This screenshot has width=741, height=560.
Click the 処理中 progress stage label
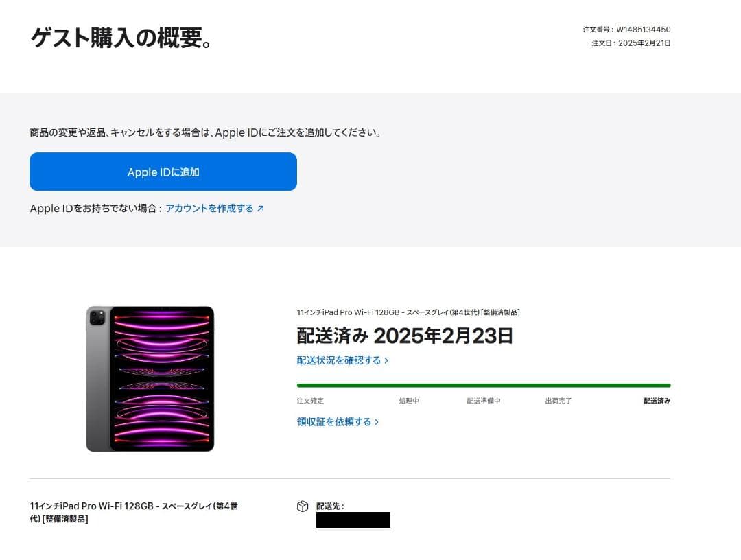click(409, 401)
